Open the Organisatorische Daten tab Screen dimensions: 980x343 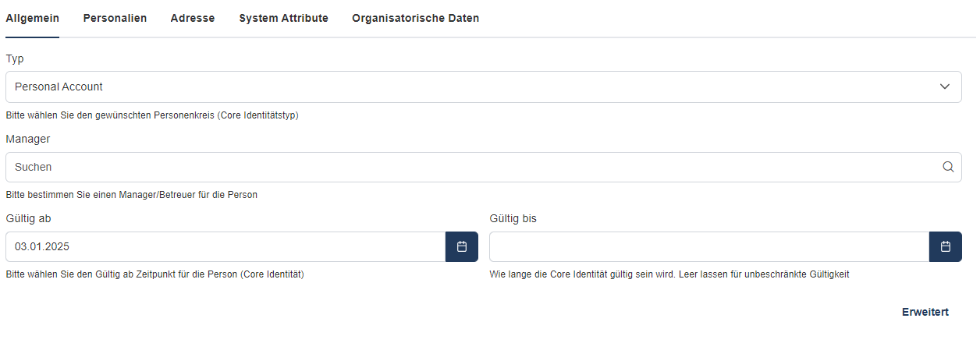415,18
